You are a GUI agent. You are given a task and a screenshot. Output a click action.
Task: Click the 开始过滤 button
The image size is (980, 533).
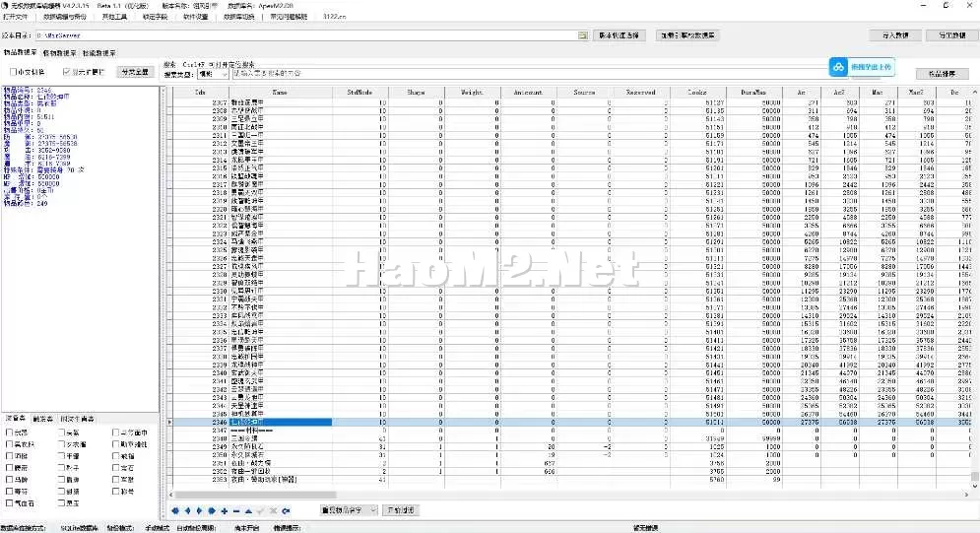(x=401, y=510)
